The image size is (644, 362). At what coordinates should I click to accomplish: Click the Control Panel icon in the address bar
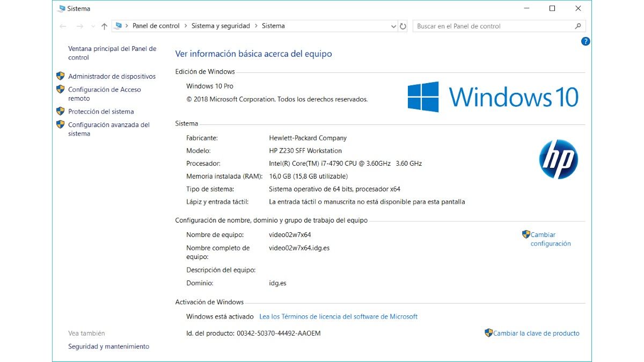click(118, 26)
